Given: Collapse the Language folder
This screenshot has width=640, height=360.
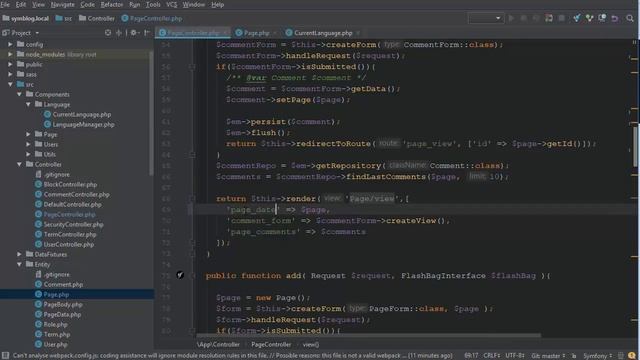Looking at the screenshot, I should [28, 104].
